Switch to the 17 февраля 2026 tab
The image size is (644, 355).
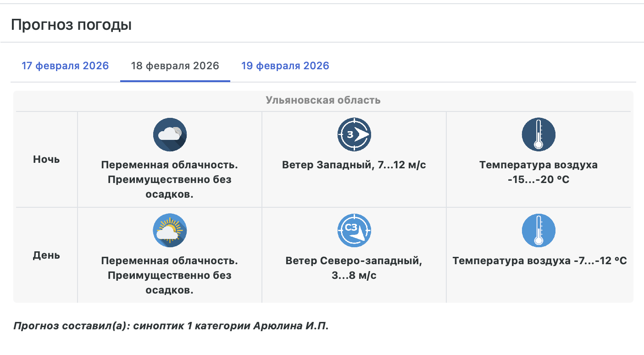pos(65,66)
